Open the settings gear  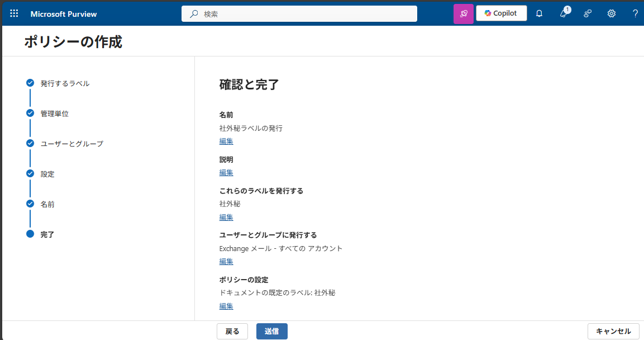tap(611, 13)
